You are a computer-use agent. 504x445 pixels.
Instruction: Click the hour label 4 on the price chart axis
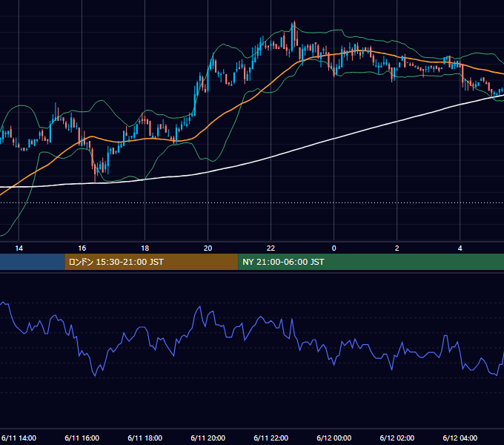(x=460, y=248)
